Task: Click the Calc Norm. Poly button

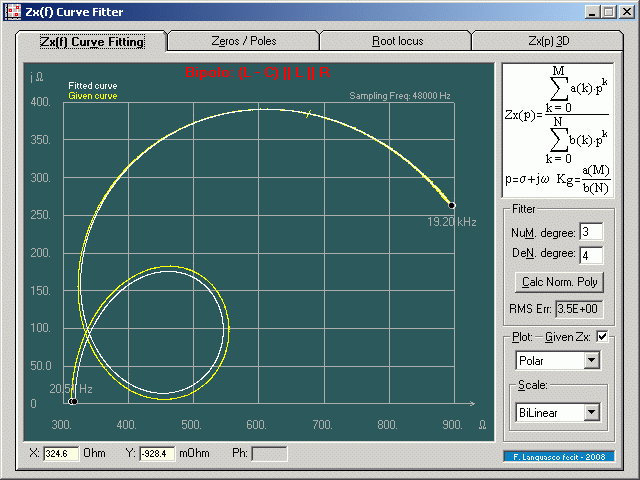Action: (x=559, y=282)
